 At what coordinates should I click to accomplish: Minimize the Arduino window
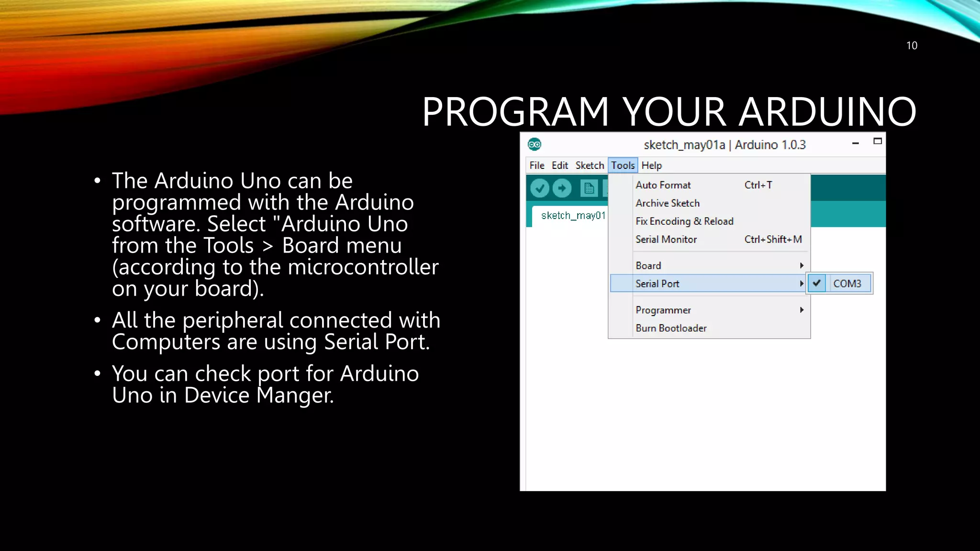tap(856, 143)
